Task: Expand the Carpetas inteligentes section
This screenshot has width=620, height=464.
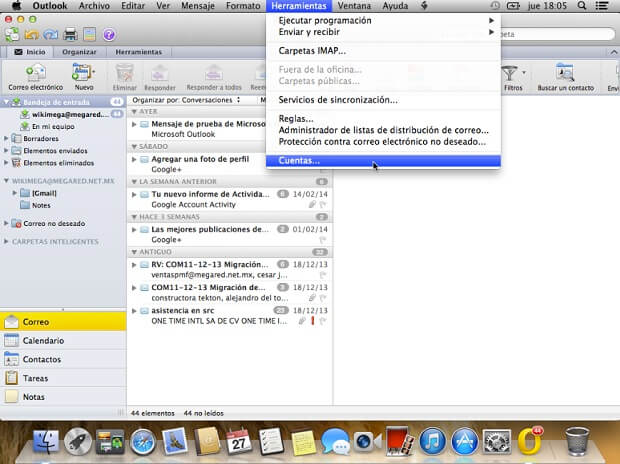Action: click(6, 241)
